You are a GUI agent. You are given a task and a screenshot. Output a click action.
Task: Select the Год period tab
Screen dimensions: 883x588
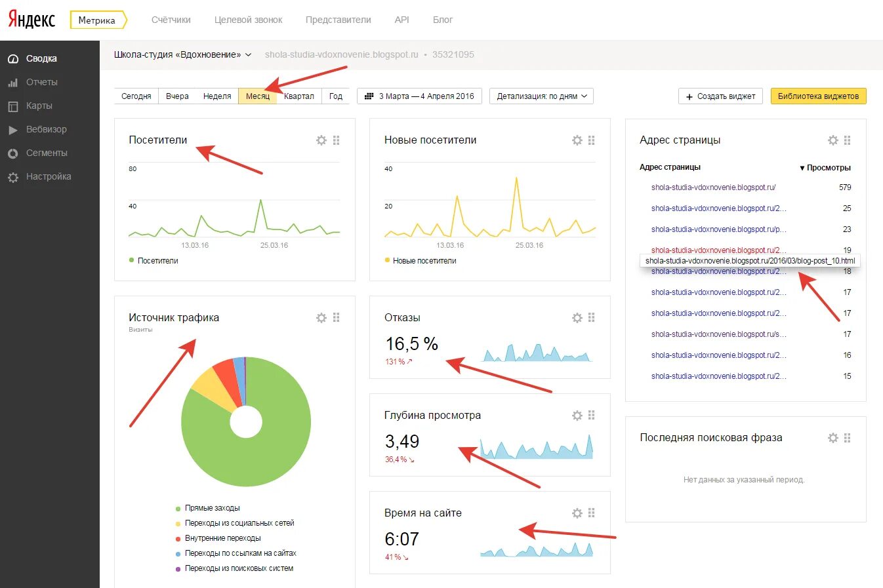[336, 96]
